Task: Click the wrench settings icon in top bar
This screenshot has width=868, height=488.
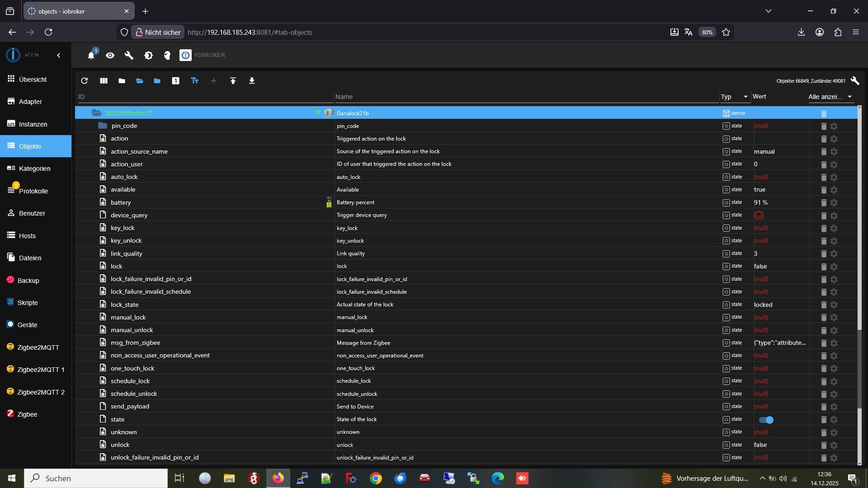Action: [129, 55]
